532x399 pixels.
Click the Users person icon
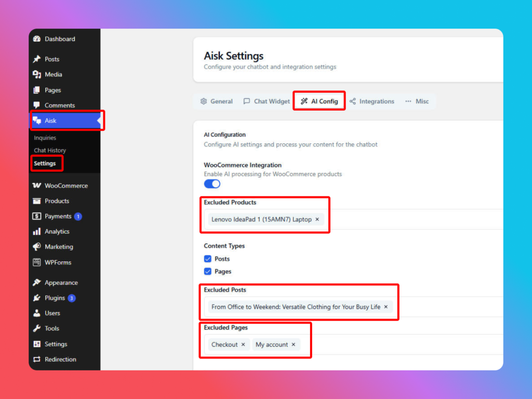[37, 313]
